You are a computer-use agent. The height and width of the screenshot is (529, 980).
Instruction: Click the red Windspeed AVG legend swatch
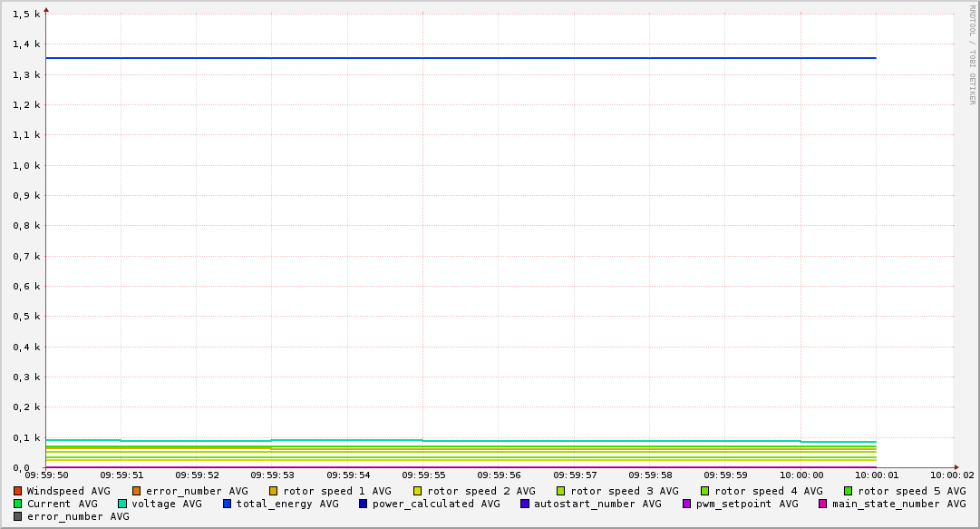(18, 491)
